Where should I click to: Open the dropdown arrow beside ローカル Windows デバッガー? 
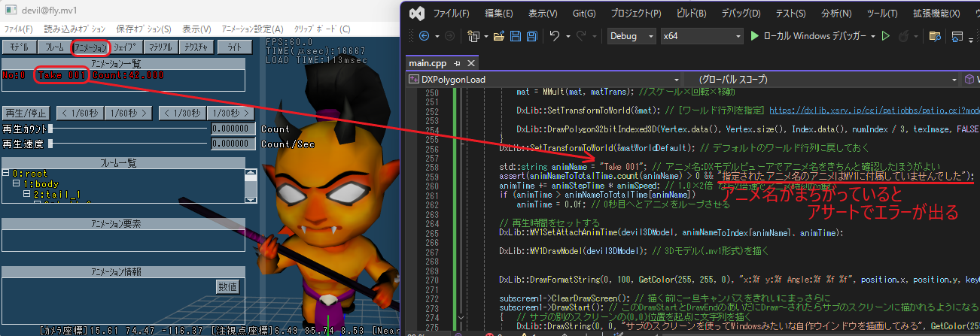(873, 36)
